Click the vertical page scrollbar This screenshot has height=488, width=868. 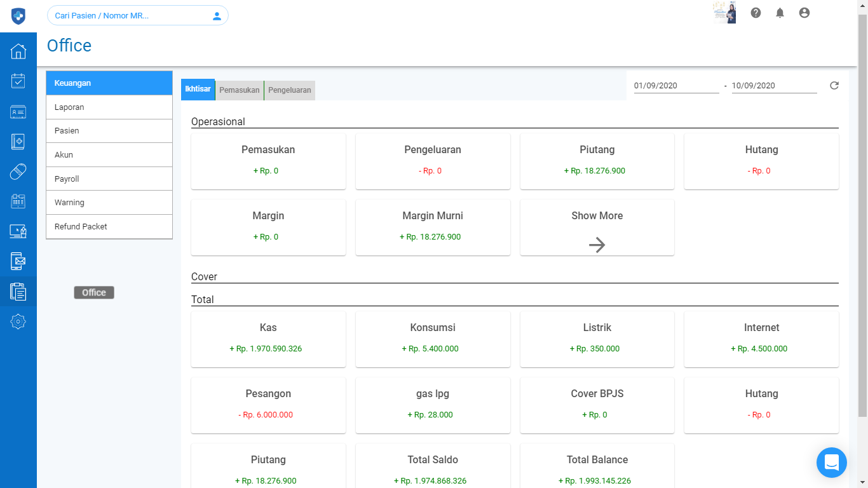tap(862, 216)
